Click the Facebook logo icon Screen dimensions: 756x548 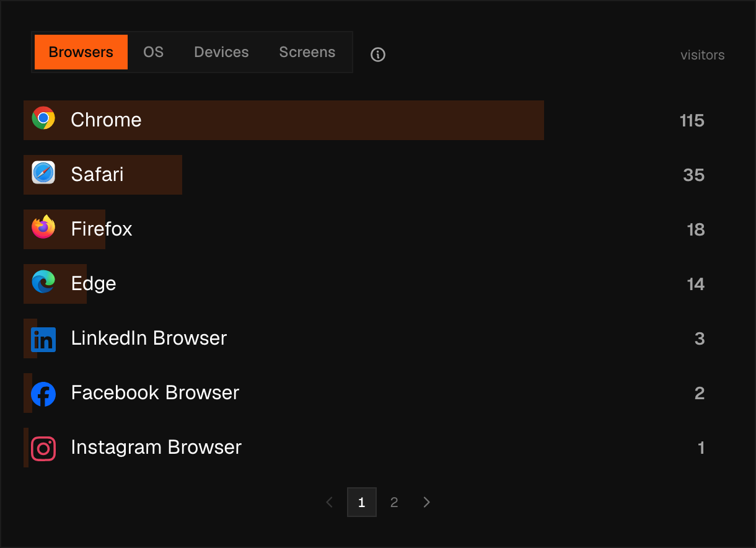(43, 394)
